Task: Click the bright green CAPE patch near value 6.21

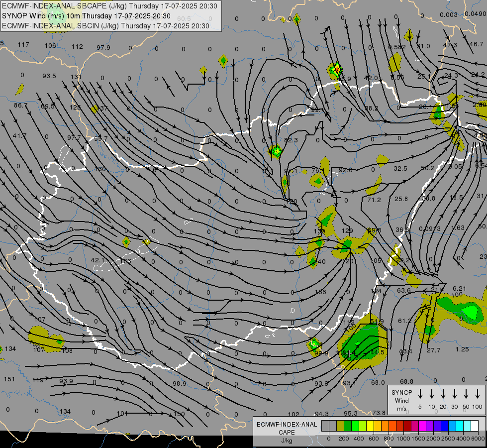Action: (471, 312)
